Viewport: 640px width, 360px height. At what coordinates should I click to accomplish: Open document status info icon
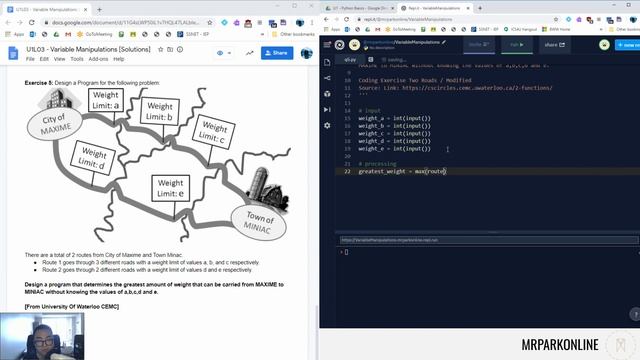click(180, 49)
